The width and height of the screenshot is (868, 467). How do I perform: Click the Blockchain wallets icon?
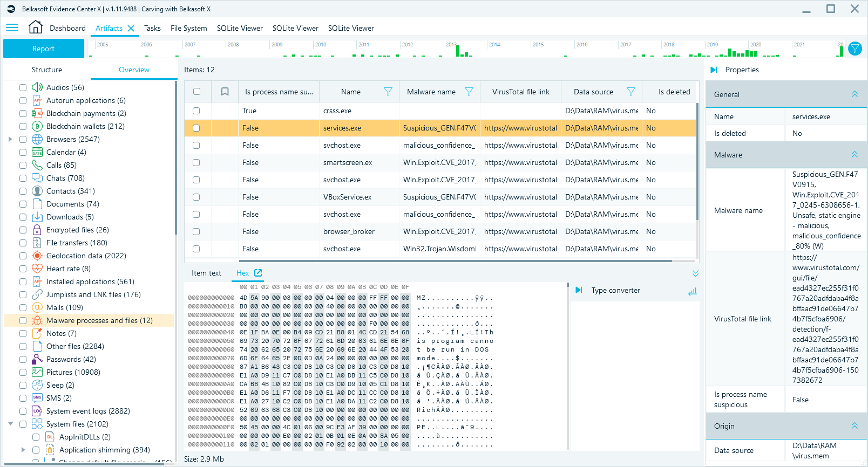[x=37, y=126]
